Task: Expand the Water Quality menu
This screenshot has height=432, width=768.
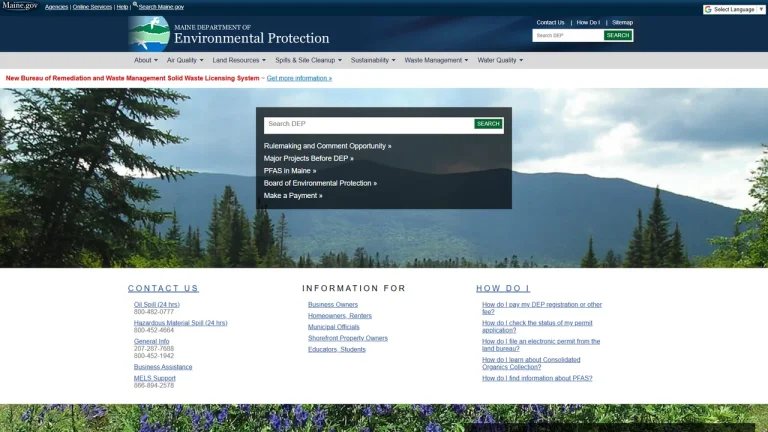Action: pyautogui.click(x=500, y=60)
